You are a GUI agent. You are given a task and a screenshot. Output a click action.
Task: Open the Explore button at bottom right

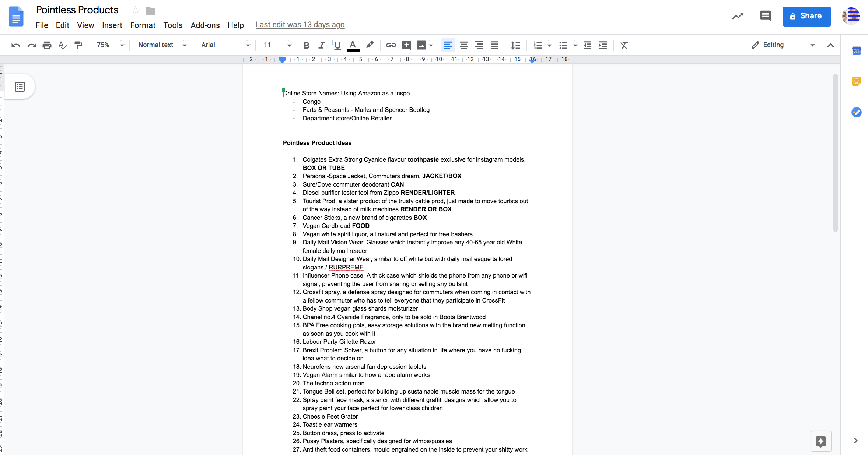(821, 441)
